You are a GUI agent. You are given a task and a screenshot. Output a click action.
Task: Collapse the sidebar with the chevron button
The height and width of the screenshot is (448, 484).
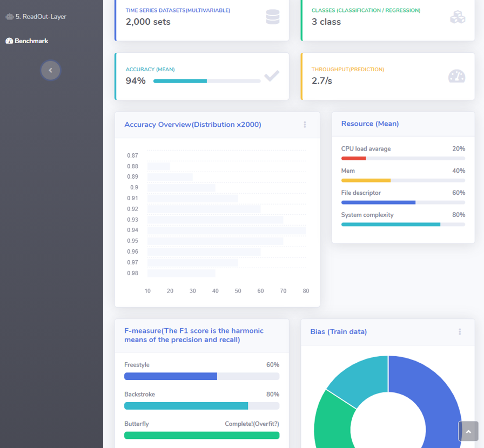coord(51,70)
